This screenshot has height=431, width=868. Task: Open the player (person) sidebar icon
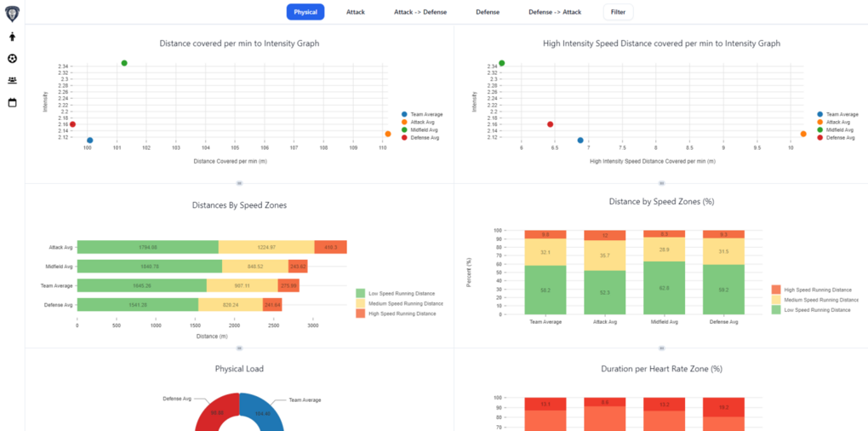(12, 37)
